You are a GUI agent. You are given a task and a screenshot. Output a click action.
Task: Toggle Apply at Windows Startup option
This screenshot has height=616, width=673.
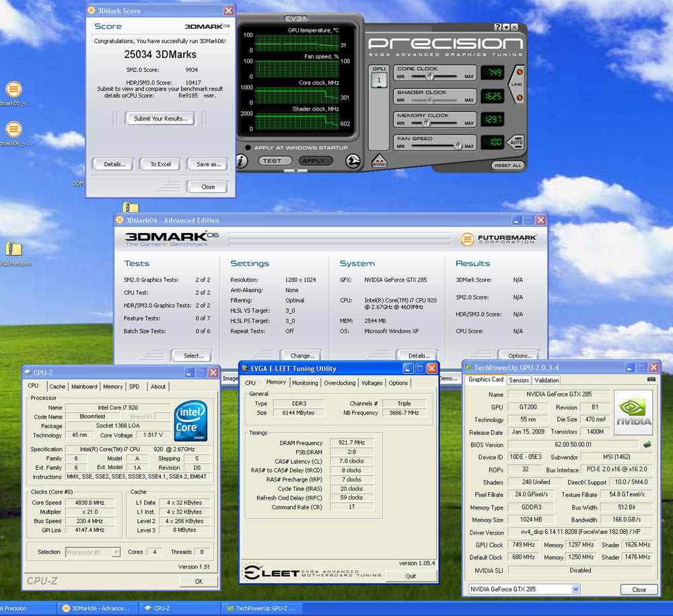[248, 147]
